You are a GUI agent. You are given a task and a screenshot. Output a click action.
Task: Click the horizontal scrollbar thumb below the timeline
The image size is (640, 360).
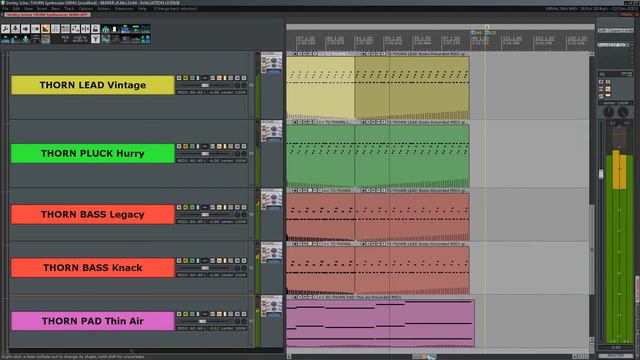tap(423, 356)
